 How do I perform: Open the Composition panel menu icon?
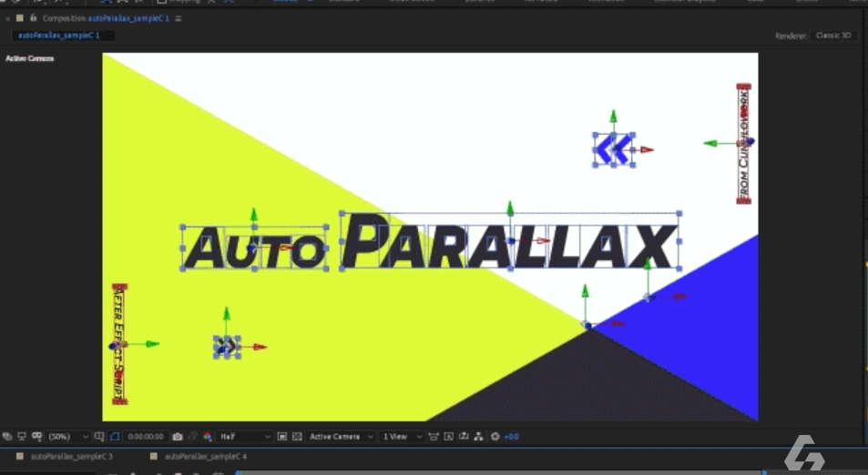(179, 18)
